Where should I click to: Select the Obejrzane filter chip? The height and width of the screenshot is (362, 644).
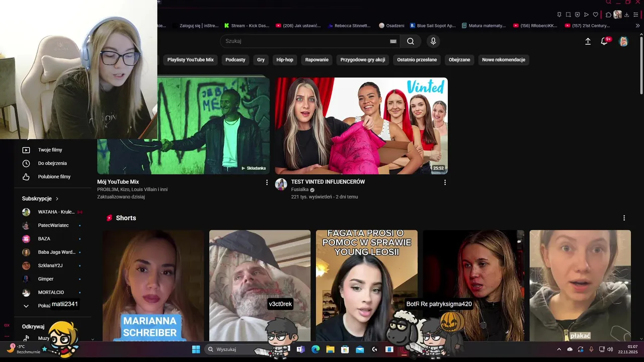click(x=459, y=60)
